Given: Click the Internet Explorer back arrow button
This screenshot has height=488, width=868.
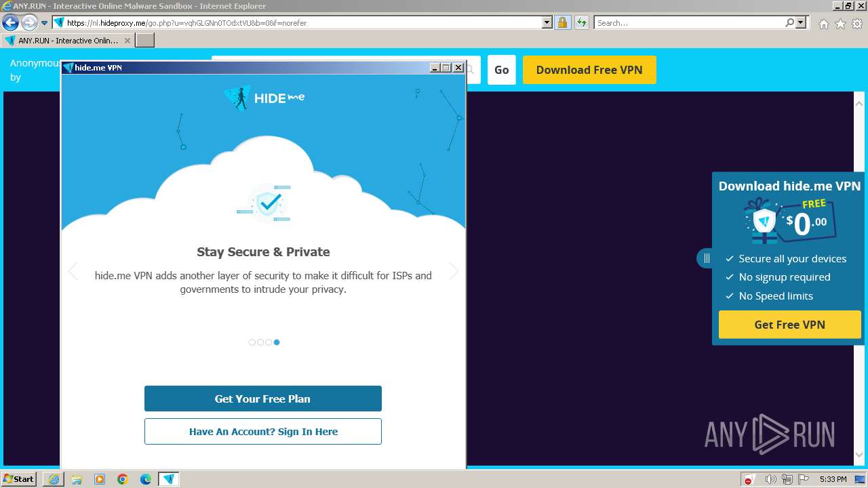Looking at the screenshot, I should coord(10,23).
